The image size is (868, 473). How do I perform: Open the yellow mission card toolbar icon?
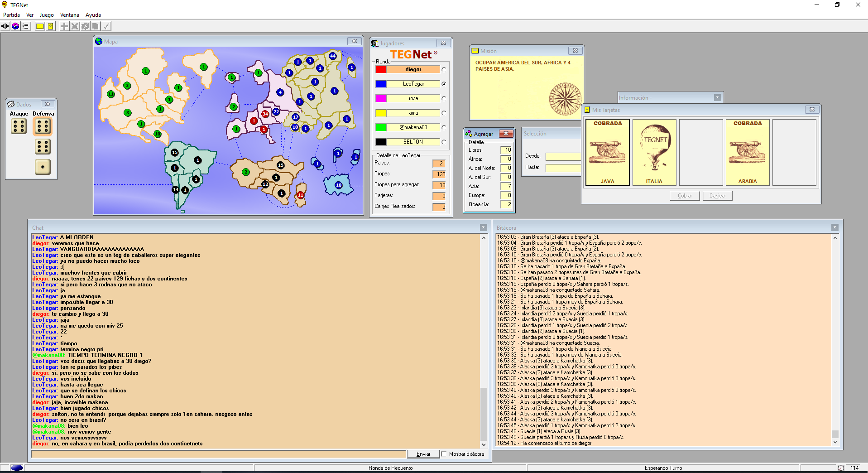[x=40, y=26]
